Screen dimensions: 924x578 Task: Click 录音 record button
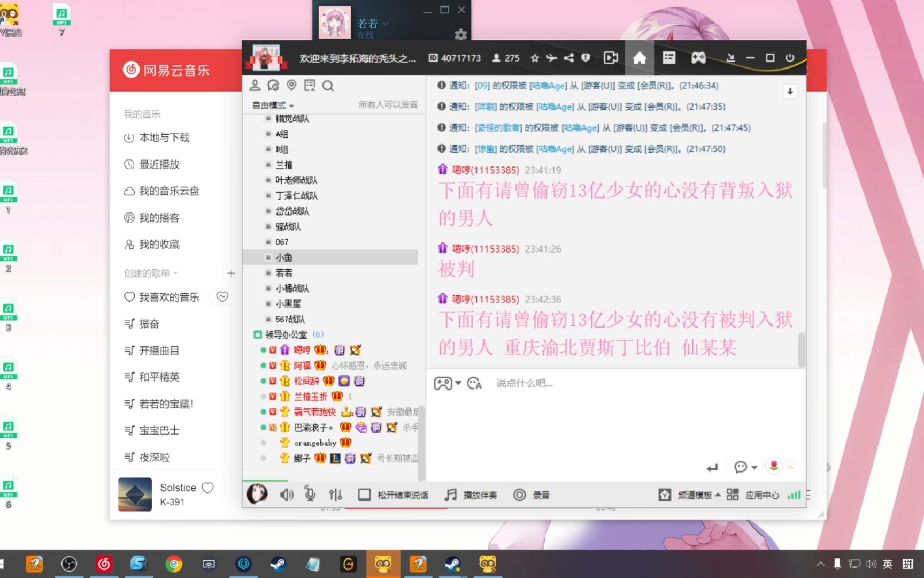click(532, 495)
